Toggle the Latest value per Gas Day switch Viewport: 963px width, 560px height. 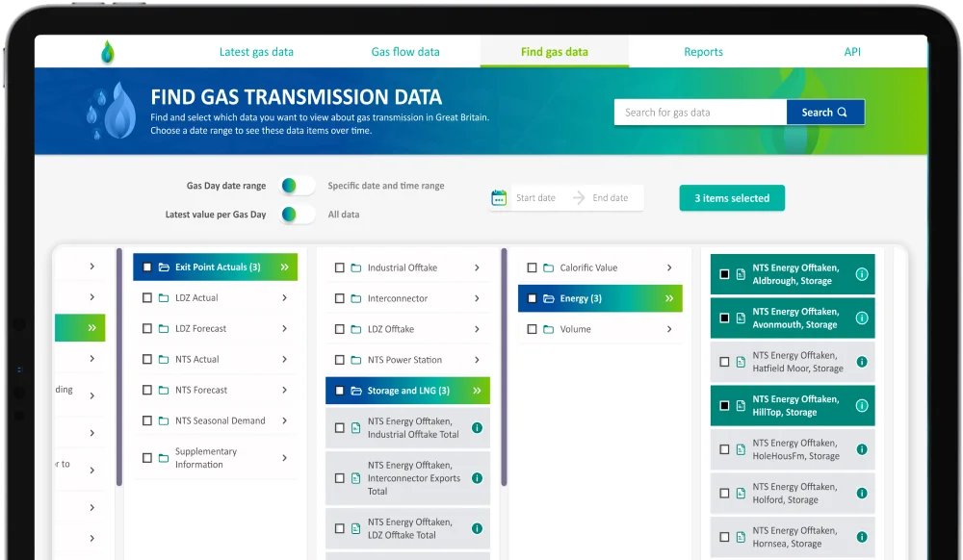[298, 214]
